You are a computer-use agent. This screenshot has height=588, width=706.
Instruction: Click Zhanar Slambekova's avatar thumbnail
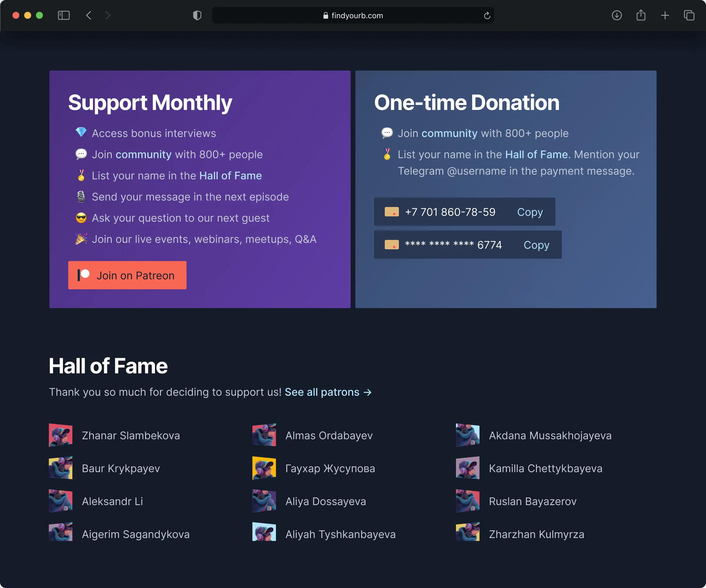[61, 435]
